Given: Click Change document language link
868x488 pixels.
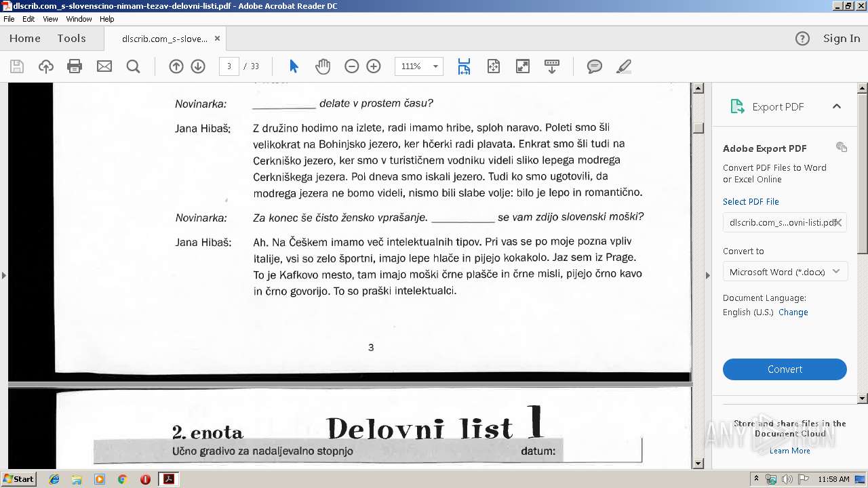Looking at the screenshot, I should click(x=793, y=312).
